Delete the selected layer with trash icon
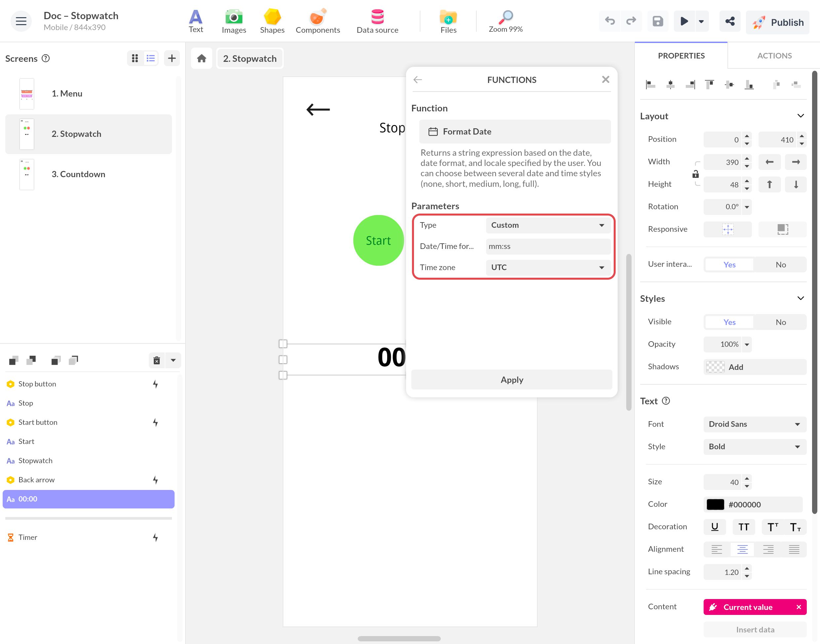This screenshot has width=820, height=644. 157,360
